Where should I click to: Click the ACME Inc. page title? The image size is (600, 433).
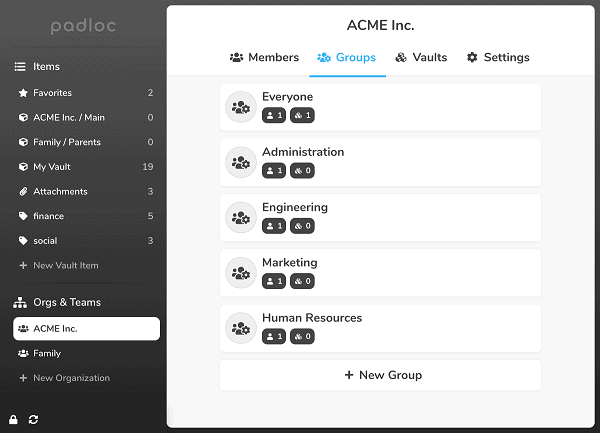[380, 25]
